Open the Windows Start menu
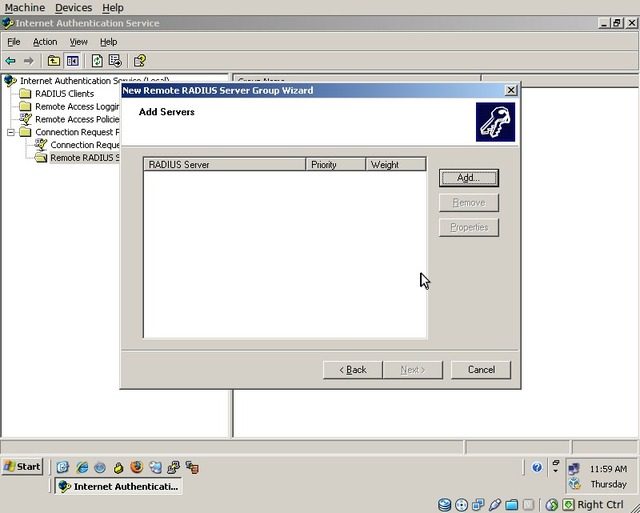The height and width of the screenshot is (513, 640). pos(22,467)
